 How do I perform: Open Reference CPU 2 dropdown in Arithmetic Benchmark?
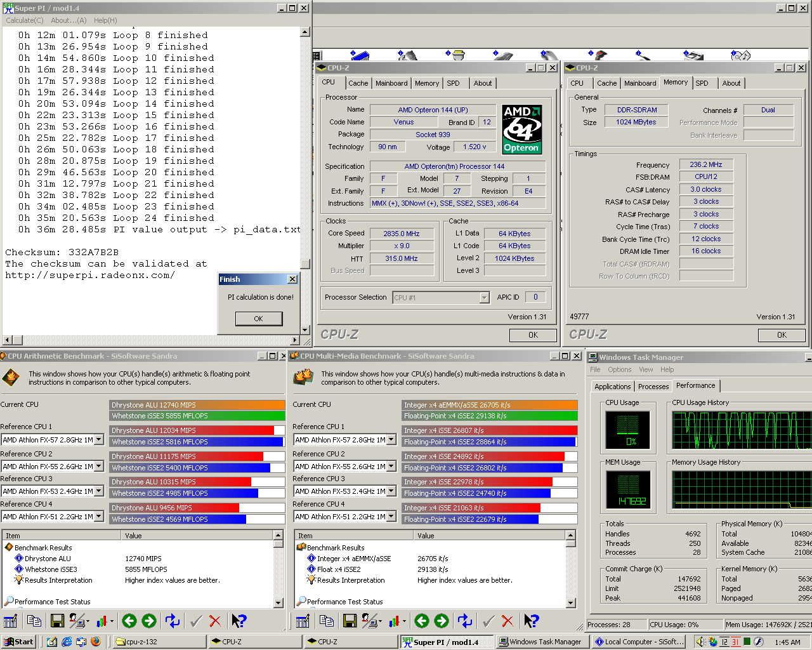(98, 467)
